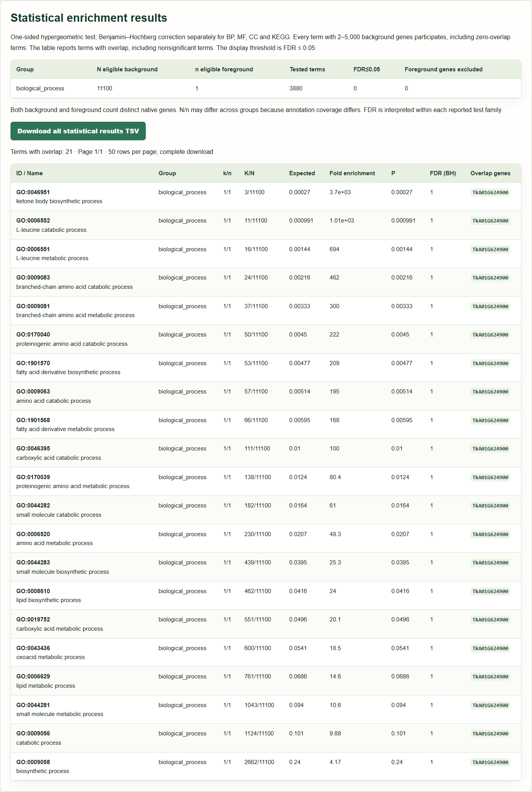Viewport: 532px width, 792px height.
Task: Open the GO:0046951 term ID
Action: [x=33, y=192]
